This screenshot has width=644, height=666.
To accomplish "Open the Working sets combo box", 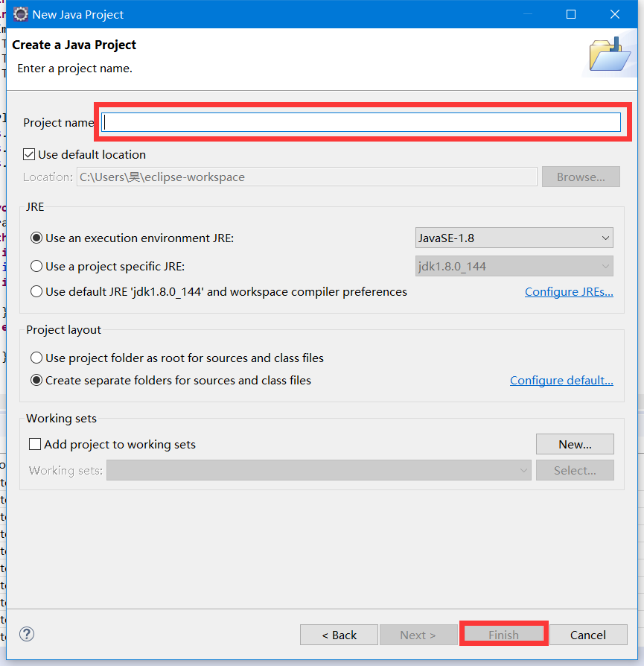I will tap(319, 470).
